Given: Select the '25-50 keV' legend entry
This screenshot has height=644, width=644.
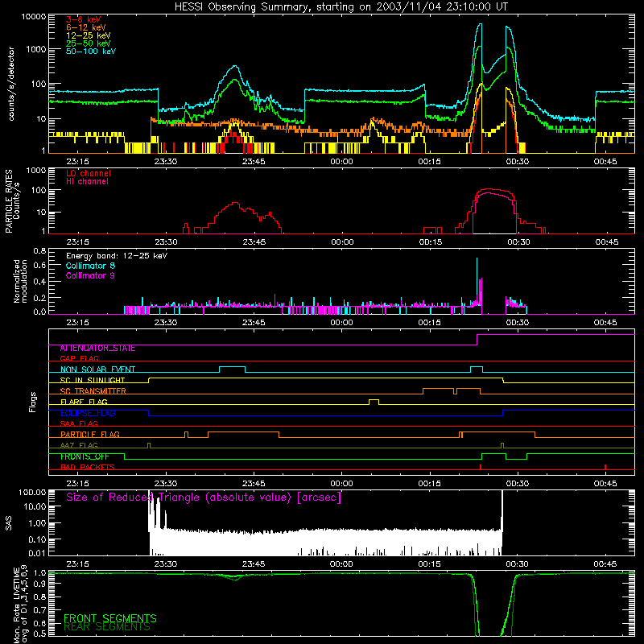Looking at the screenshot, I should pos(88,43).
